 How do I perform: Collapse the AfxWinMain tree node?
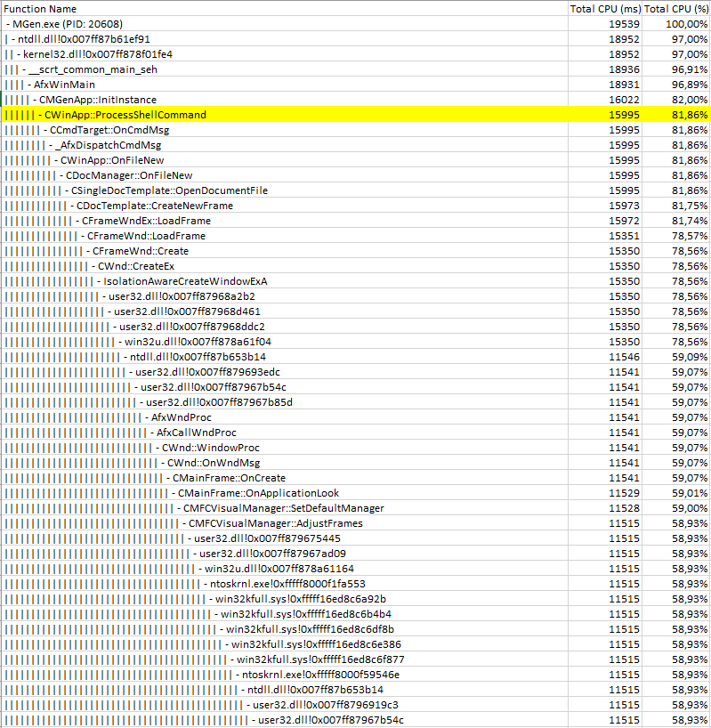[x=29, y=85]
